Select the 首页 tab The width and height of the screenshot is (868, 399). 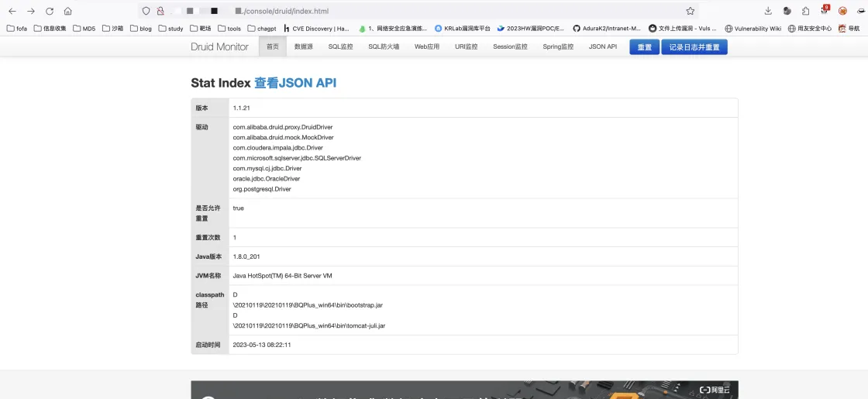tap(272, 47)
